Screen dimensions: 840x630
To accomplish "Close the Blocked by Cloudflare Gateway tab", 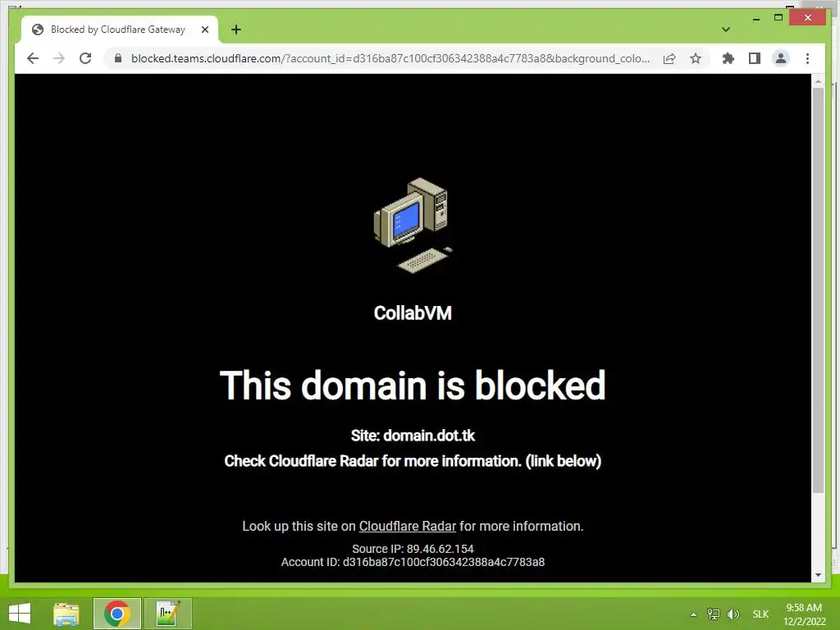I will point(204,30).
